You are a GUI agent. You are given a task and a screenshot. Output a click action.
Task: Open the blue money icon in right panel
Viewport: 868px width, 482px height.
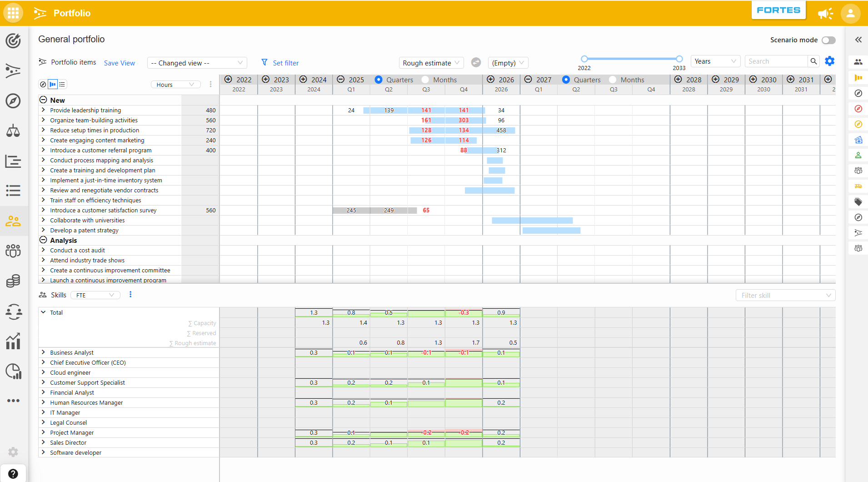[x=858, y=140]
